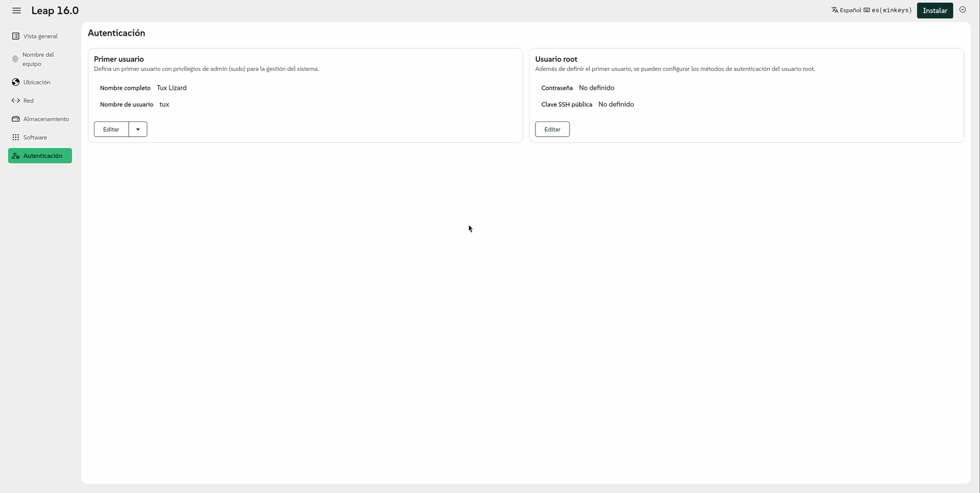This screenshot has height=493, width=980.
Task: Toggle the hamburger sidebar menu icon
Action: (16, 11)
